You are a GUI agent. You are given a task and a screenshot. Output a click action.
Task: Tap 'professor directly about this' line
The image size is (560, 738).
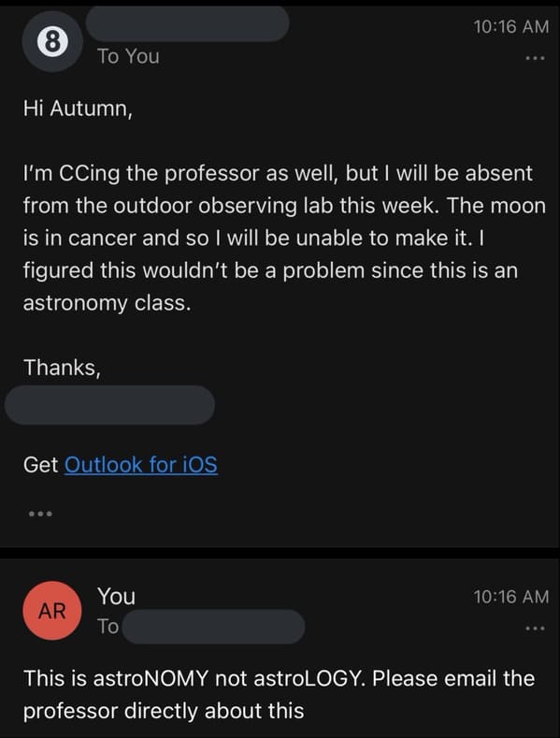164,711
